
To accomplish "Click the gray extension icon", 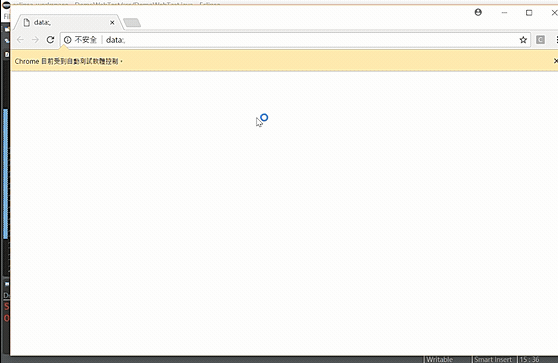I will (540, 40).
